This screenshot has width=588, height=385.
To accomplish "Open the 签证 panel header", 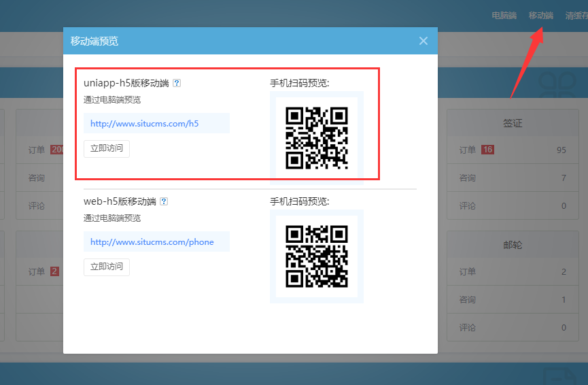I will point(512,123).
